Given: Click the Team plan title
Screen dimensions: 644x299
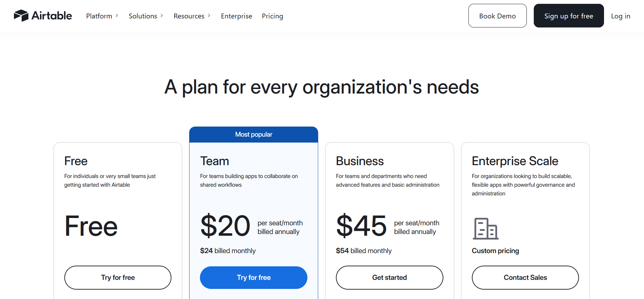Looking at the screenshot, I should point(215,161).
